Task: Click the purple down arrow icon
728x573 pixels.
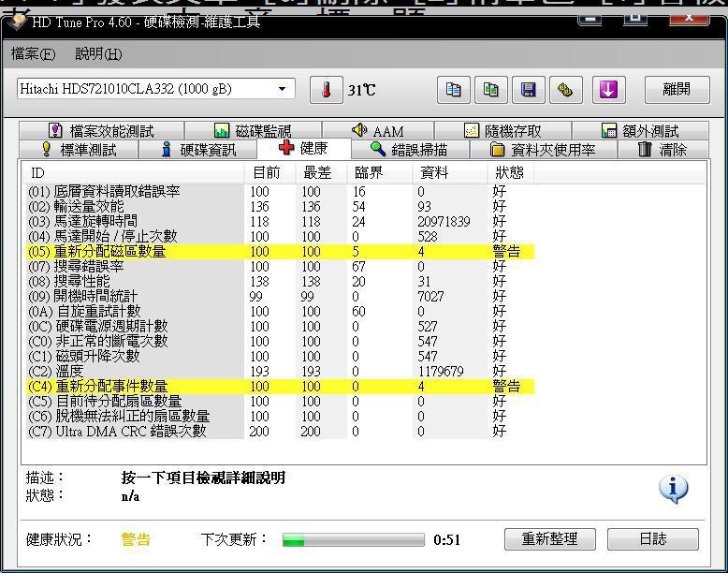Action: click(x=608, y=90)
